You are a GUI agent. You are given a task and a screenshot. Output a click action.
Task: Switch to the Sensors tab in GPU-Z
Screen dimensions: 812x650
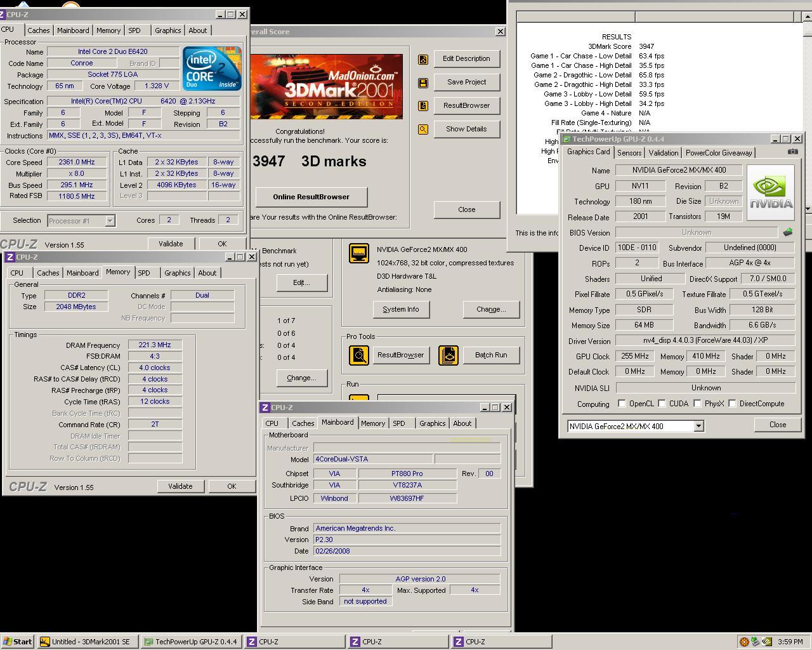tap(629, 152)
